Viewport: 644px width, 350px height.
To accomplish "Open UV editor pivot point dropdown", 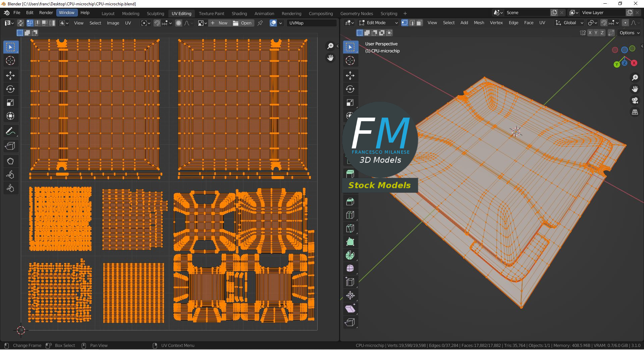I will tap(146, 23).
